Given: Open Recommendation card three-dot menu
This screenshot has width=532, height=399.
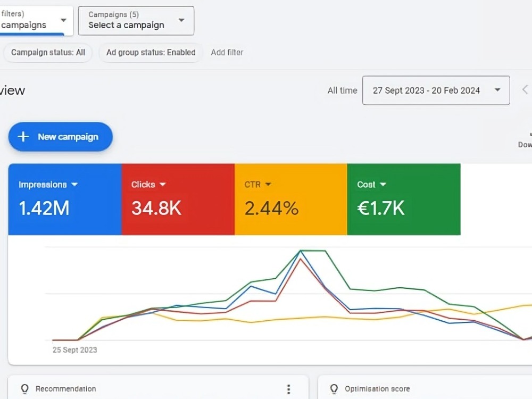Looking at the screenshot, I should point(288,389).
